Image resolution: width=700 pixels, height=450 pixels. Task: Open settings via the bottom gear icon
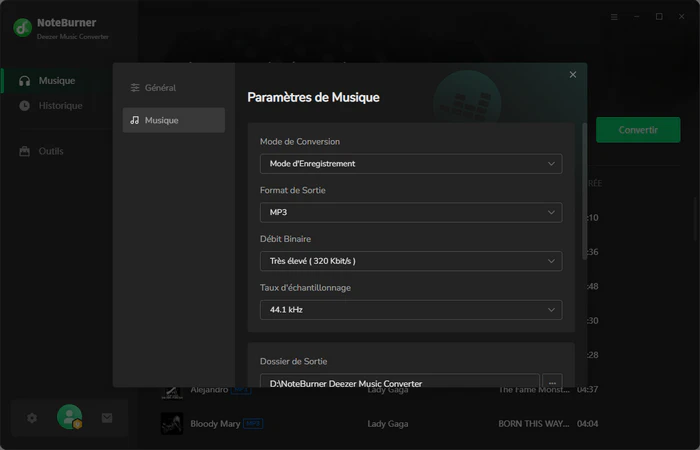(x=32, y=418)
